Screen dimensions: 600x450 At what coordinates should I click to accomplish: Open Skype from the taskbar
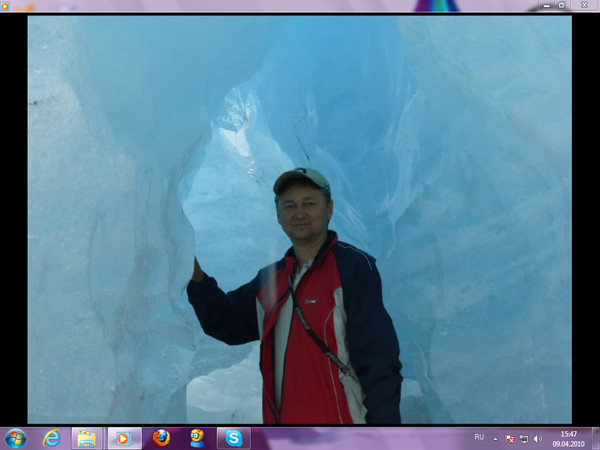[233, 438]
